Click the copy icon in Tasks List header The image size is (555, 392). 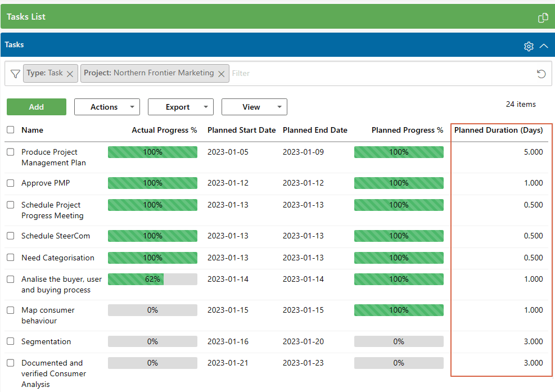[543, 17]
